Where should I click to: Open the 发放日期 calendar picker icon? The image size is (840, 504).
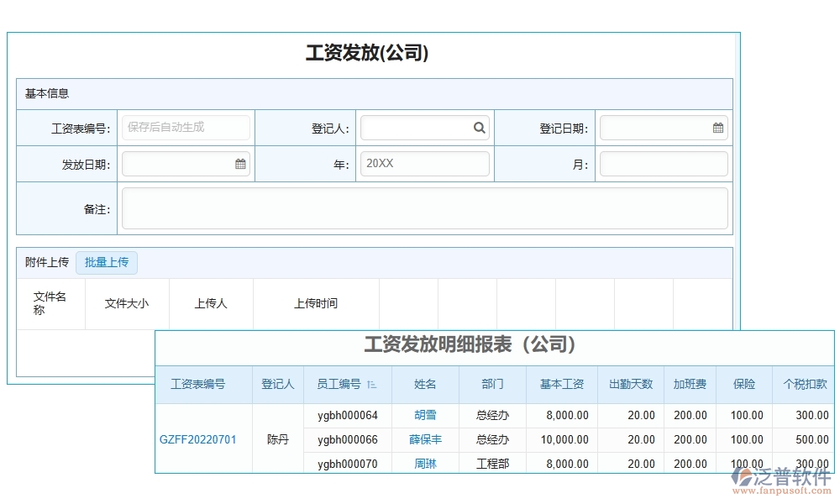pyautogui.click(x=242, y=164)
